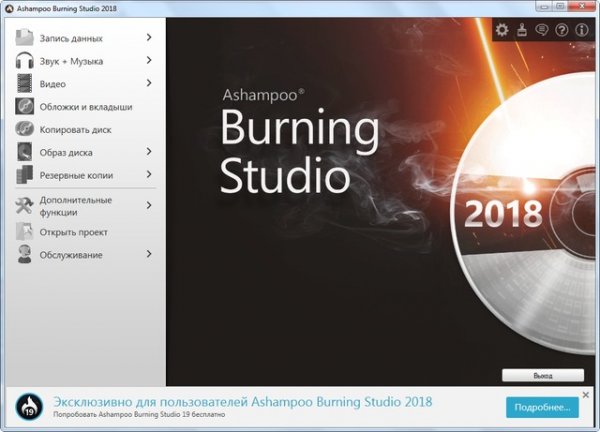This screenshot has width=600, height=432.
Task: Click the headphones icon for Звук + Музыка
Action: click(x=24, y=60)
